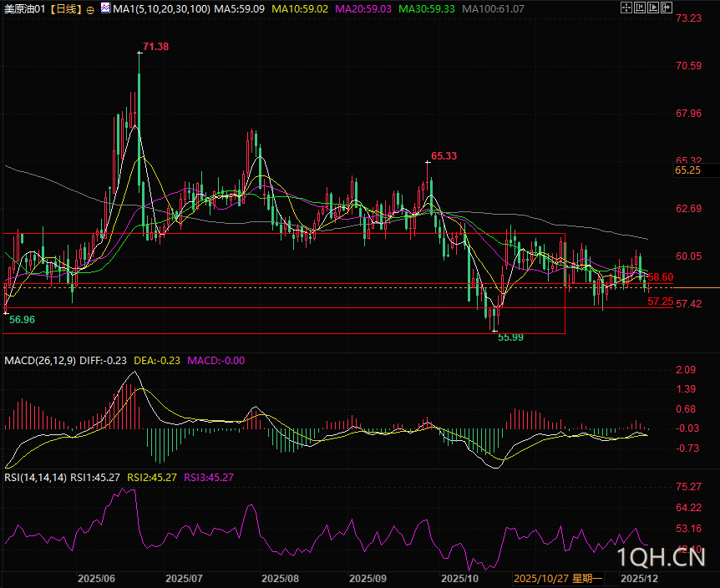Select the magenta MA20:59.03 legend label
The height and width of the screenshot is (588, 720).
pos(362,8)
